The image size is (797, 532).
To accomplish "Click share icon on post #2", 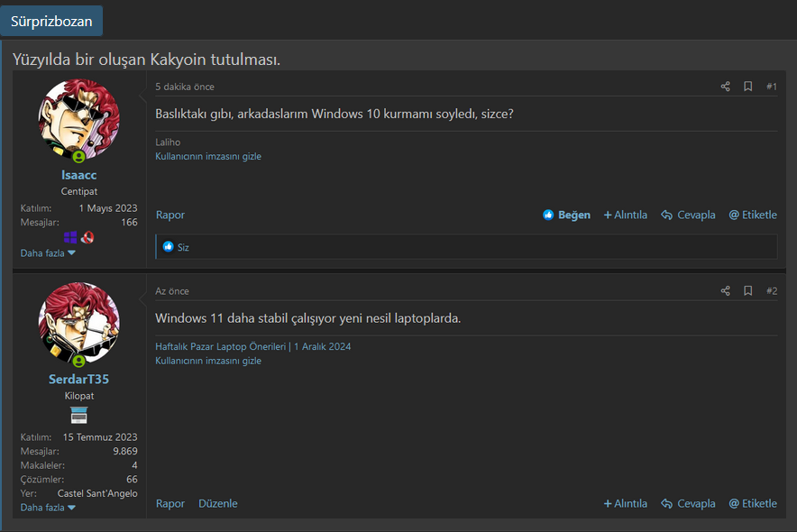I will 725,291.
